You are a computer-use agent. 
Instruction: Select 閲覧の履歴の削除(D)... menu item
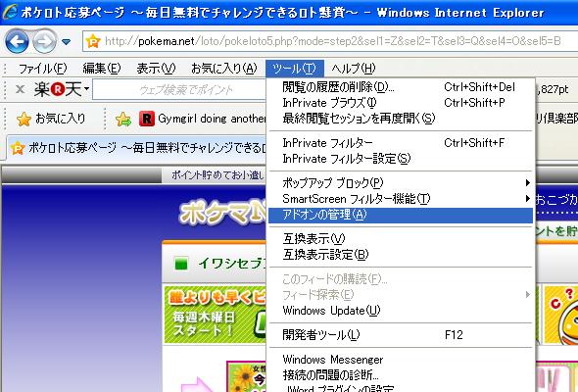point(401,87)
